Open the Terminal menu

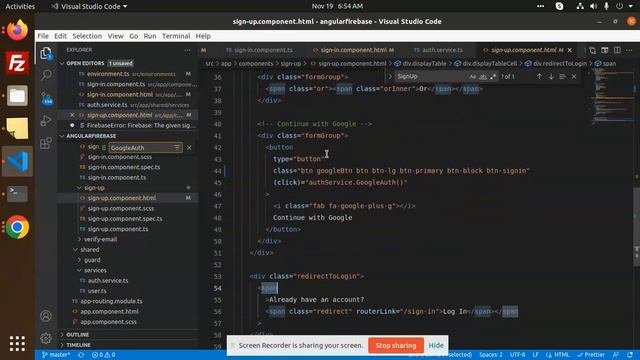(176, 36)
